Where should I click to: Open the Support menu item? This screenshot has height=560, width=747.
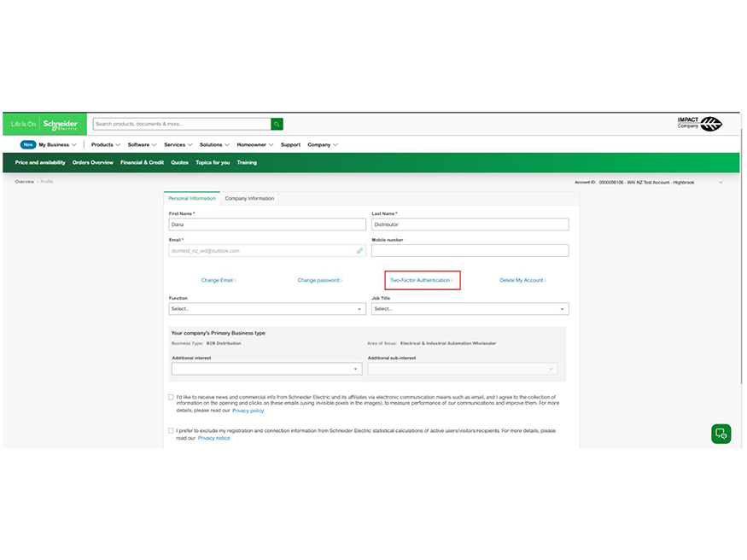pos(290,145)
